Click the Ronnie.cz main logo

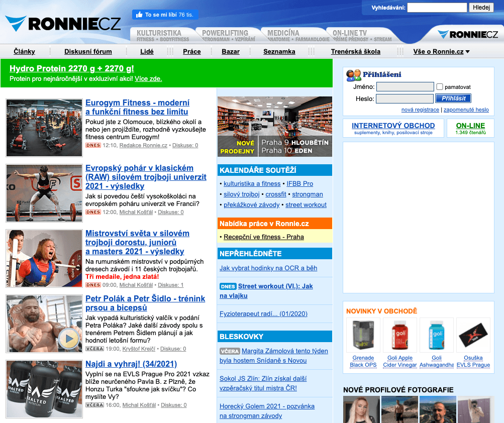tap(63, 24)
